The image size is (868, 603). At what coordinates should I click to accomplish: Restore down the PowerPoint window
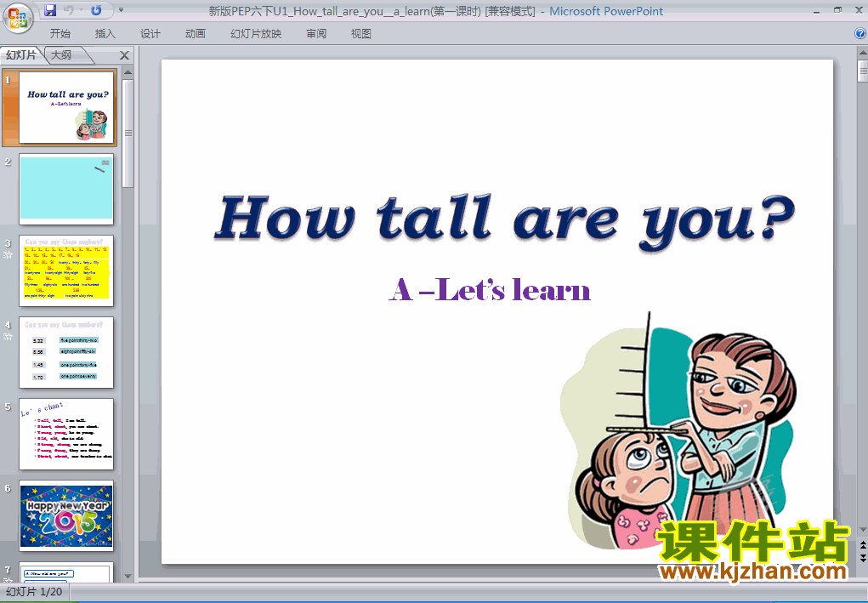(x=837, y=10)
